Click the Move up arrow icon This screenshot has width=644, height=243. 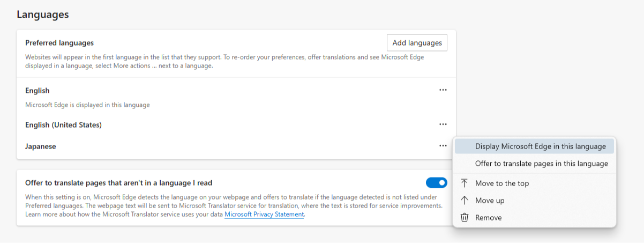click(x=465, y=200)
